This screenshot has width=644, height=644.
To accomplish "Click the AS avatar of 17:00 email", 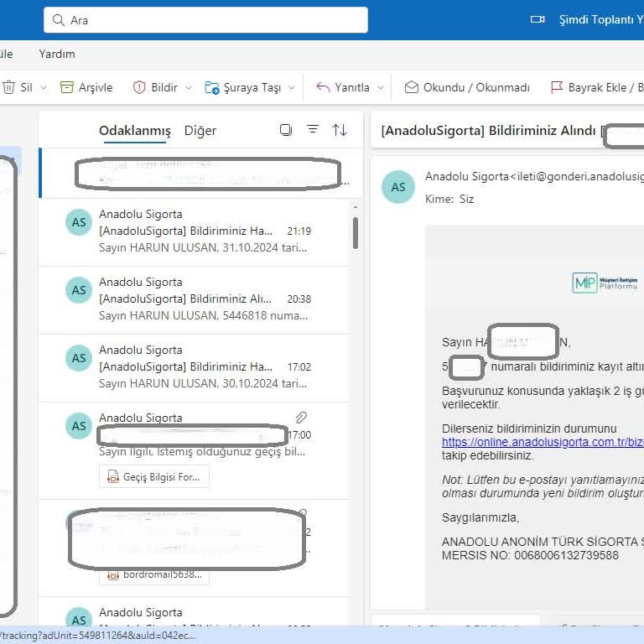I will [79, 426].
